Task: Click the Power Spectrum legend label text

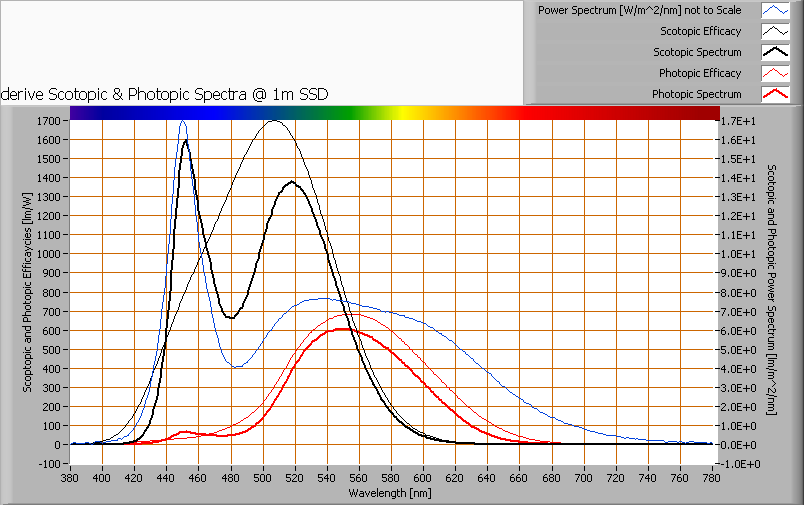Action: tap(639, 10)
